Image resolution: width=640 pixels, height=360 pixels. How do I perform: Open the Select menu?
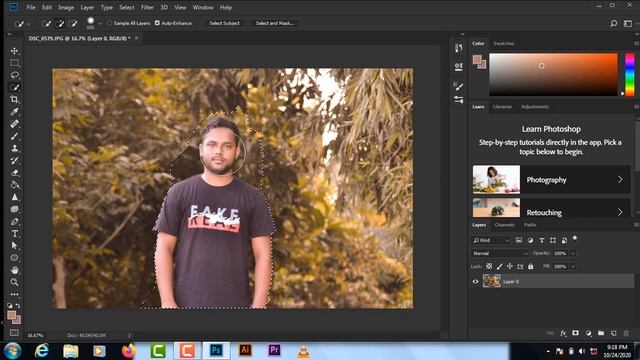(x=127, y=7)
